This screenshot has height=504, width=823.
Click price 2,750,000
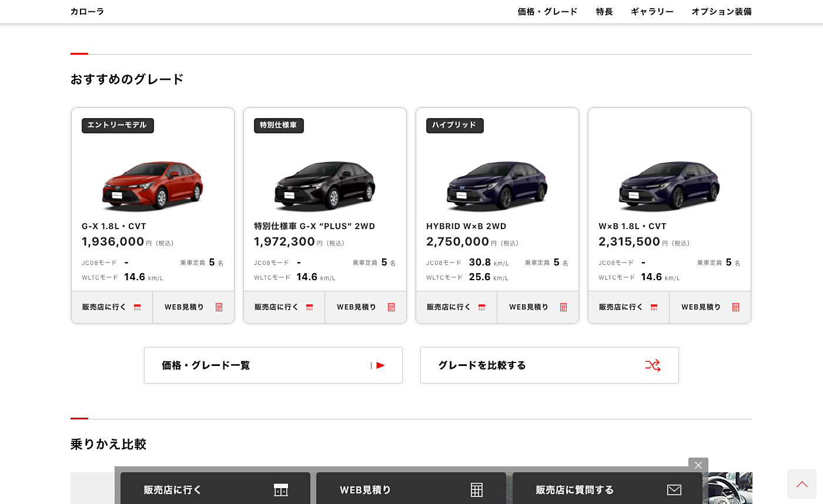pyautogui.click(x=457, y=241)
